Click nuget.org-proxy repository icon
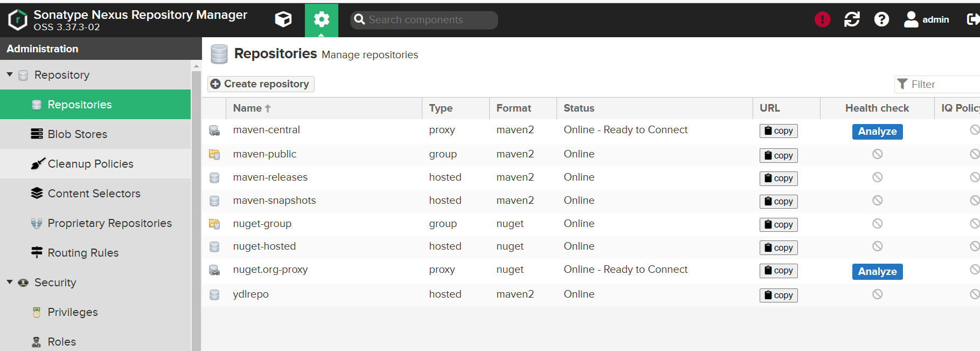The width and height of the screenshot is (980, 351). click(214, 270)
